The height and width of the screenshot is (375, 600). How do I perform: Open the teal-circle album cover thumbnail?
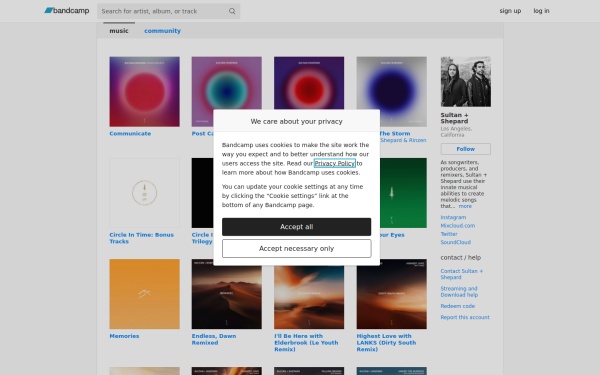click(x=227, y=83)
